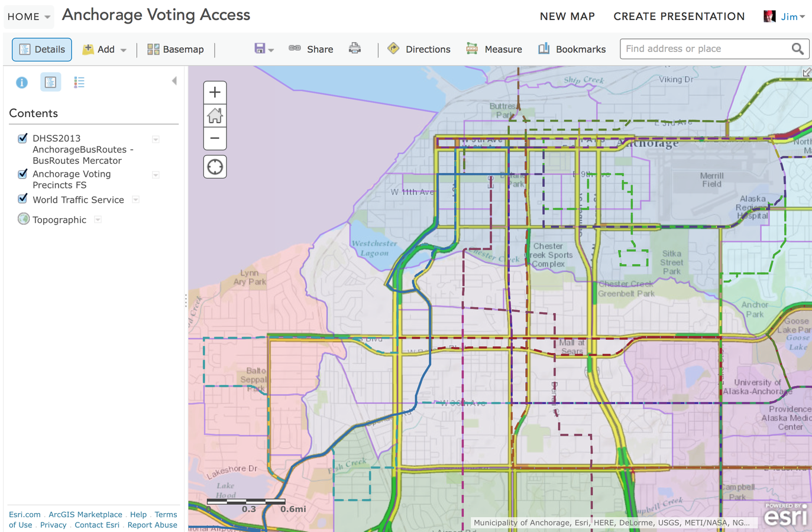This screenshot has height=532, width=812.
Task: Open Topographic basemap options arrow
Action: point(98,220)
